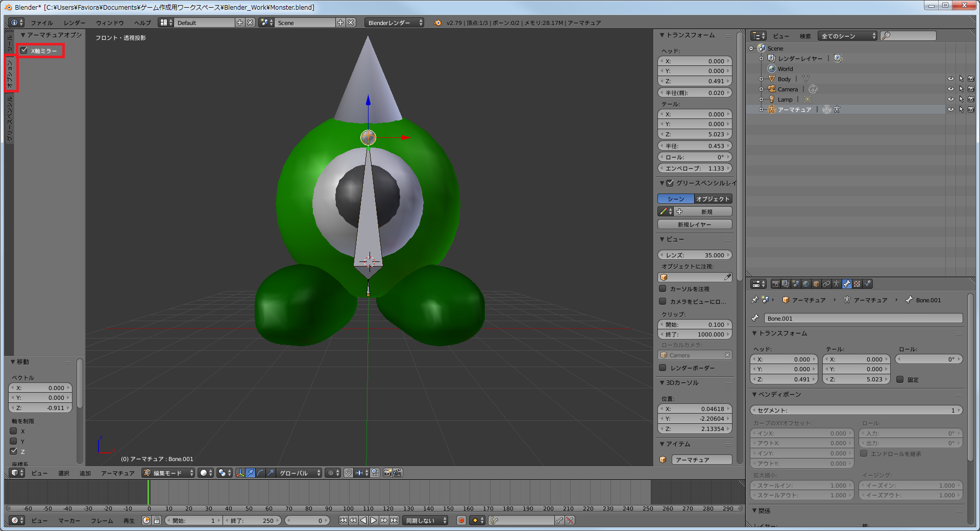Click the auto keyframe record button
The height and width of the screenshot is (531, 980).
click(461, 520)
